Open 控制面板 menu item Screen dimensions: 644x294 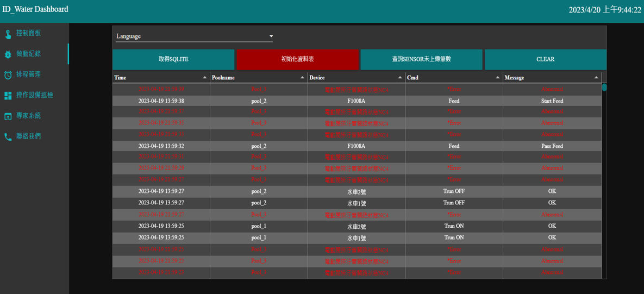[x=28, y=33]
